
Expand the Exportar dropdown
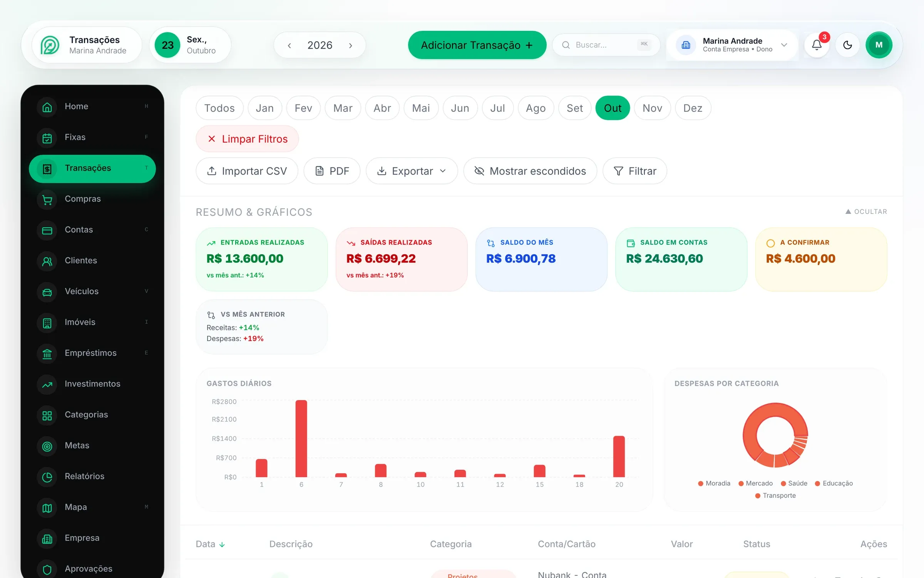coord(412,171)
